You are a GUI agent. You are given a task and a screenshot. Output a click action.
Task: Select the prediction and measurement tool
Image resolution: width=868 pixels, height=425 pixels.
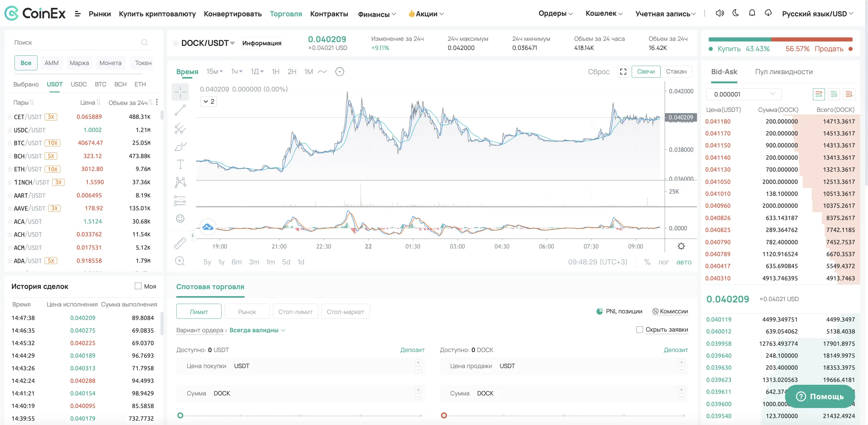point(180,201)
